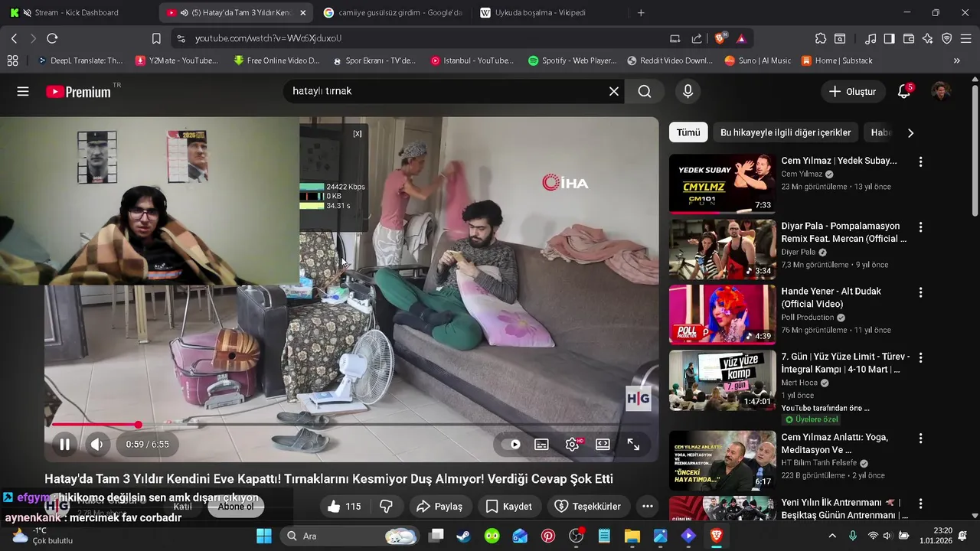Mute the video player volume

96,444
